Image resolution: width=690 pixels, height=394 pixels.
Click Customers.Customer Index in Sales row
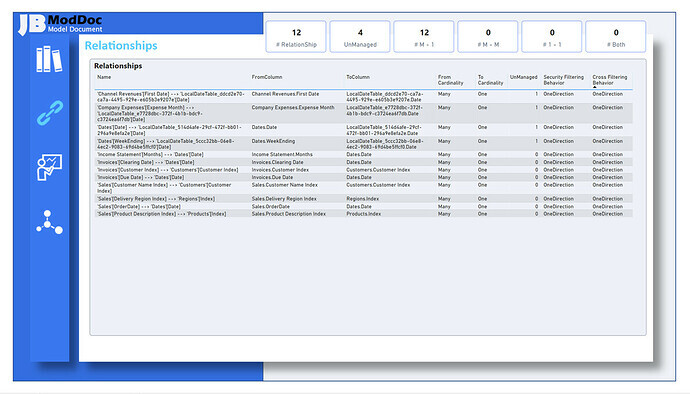(x=378, y=185)
